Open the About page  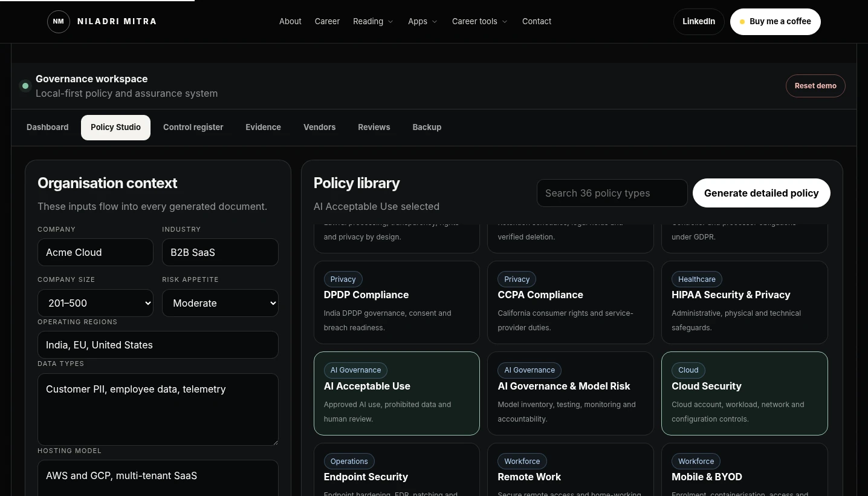tap(290, 21)
